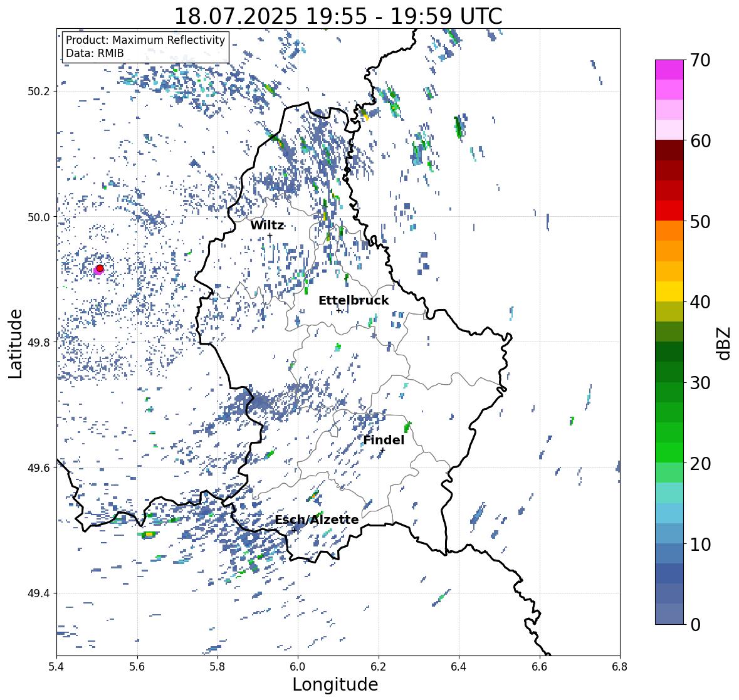Screen dimensions: 739x700
Task: Click the latitude tick label 50.0
Action: 39,217
